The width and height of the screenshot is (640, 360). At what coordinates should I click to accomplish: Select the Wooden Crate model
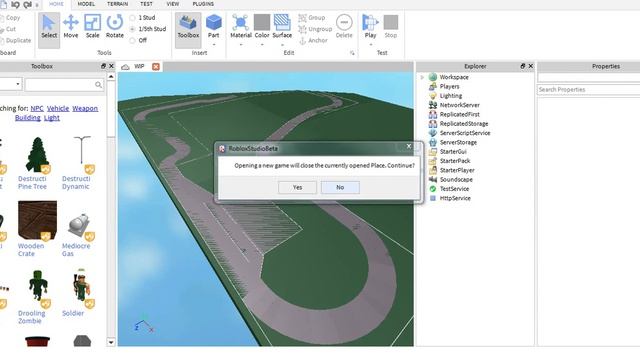click(37, 229)
